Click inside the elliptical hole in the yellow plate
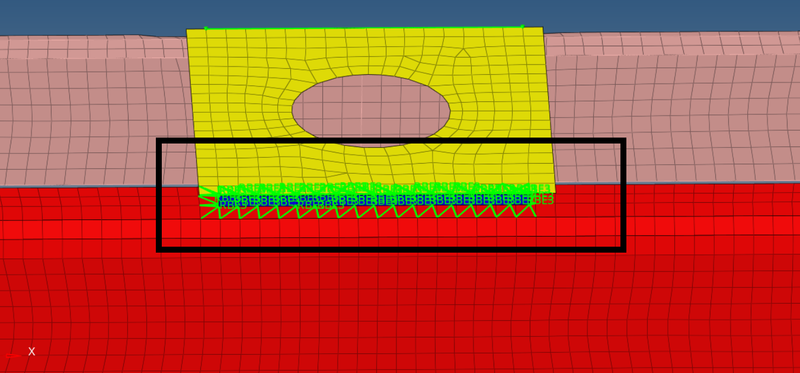 [371, 110]
